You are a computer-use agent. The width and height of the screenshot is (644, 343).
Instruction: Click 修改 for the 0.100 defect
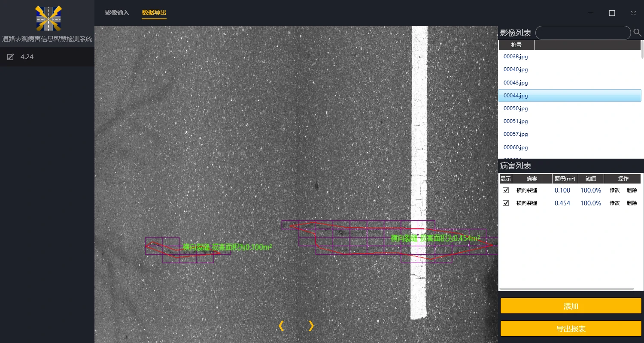point(614,190)
